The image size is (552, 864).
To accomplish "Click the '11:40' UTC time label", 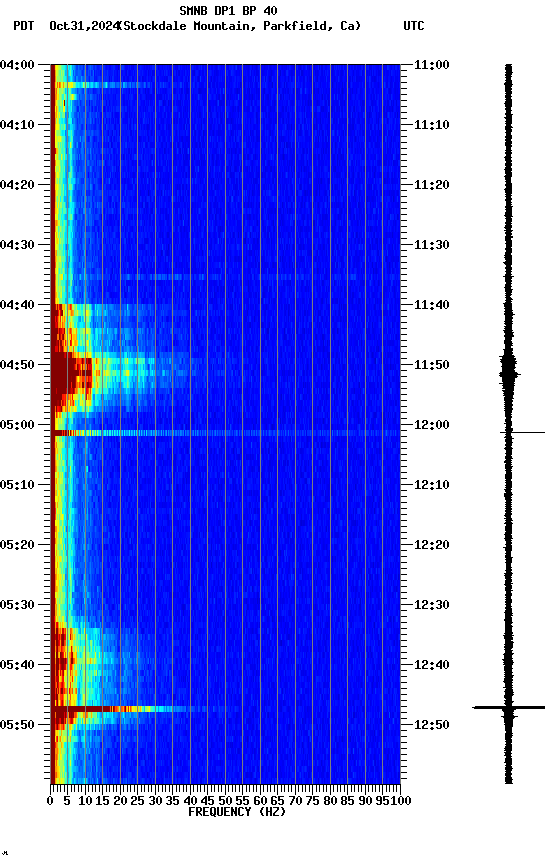I will pos(432,305).
